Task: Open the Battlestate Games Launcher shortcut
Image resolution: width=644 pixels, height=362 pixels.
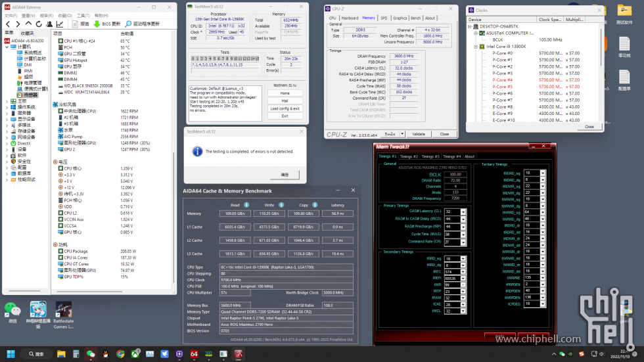Action: coord(63,315)
